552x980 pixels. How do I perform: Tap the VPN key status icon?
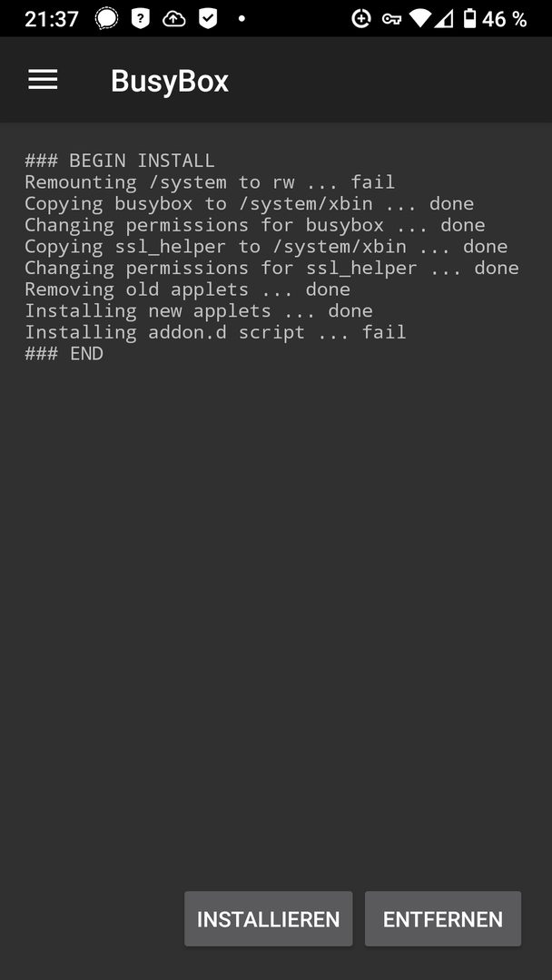click(392, 19)
